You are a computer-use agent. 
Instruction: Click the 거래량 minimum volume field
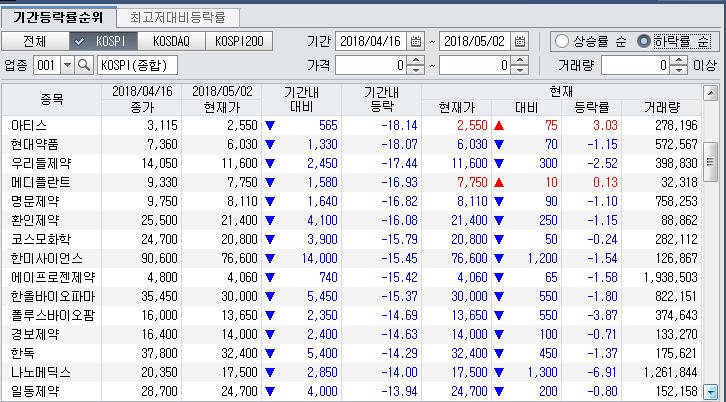636,65
